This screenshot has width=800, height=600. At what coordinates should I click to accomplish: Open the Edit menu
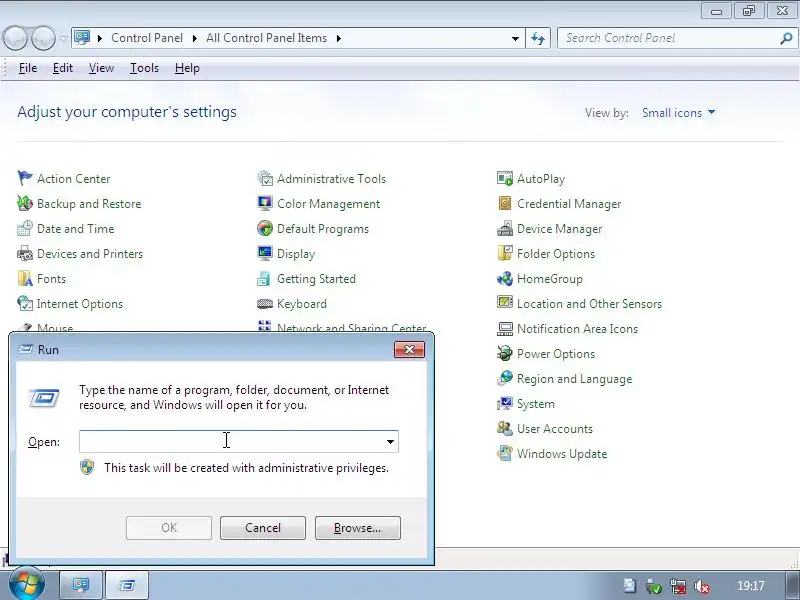coord(63,68)
